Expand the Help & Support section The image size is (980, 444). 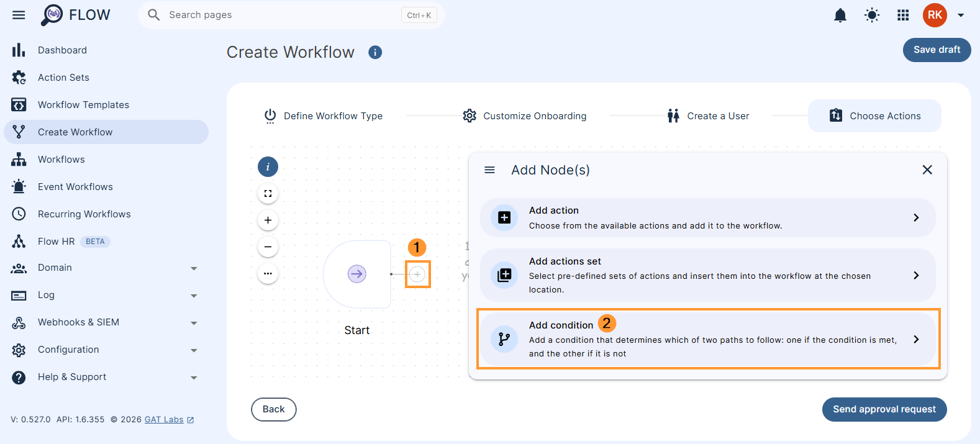point(194,378)
